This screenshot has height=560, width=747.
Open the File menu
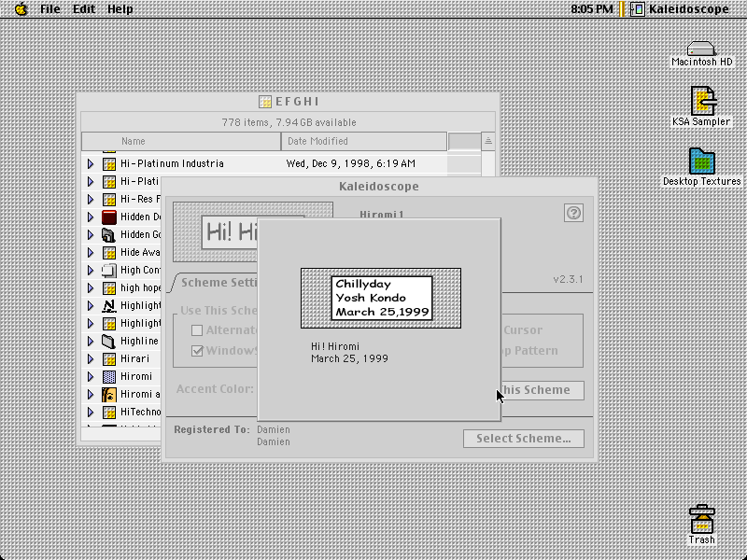50,9
